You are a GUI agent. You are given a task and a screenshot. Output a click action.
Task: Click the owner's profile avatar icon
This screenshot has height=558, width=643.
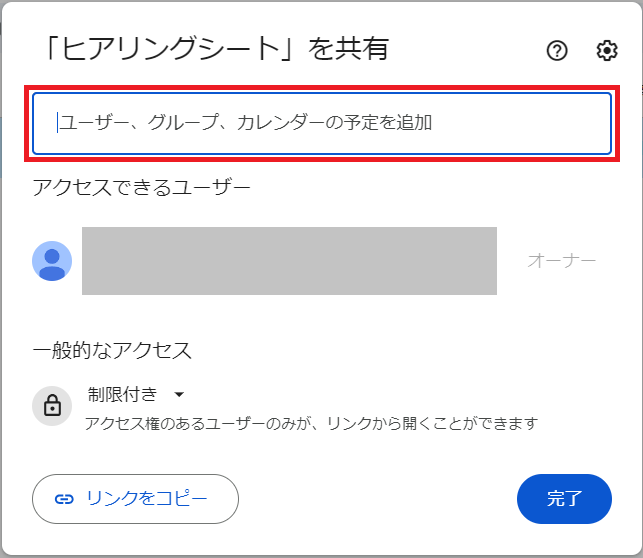tap(52, 261)
